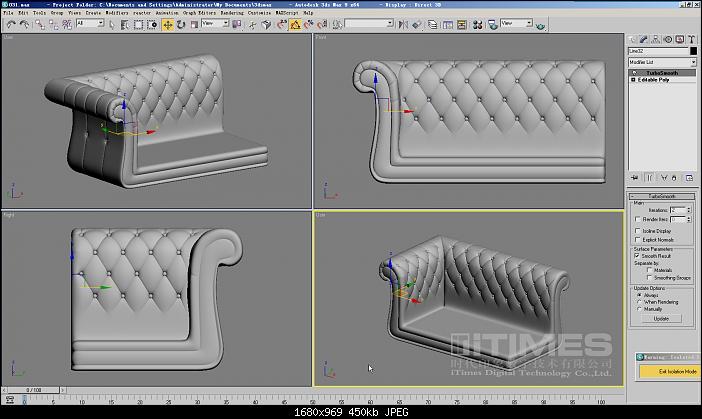
Task: Toggle Show End Result icon below stack
Action: click(649, 178)
